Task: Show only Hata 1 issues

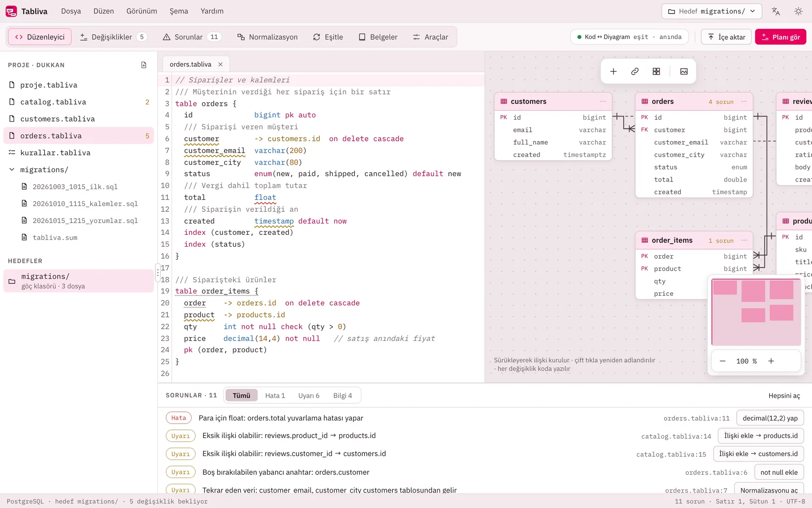Action: coord(275,396)
